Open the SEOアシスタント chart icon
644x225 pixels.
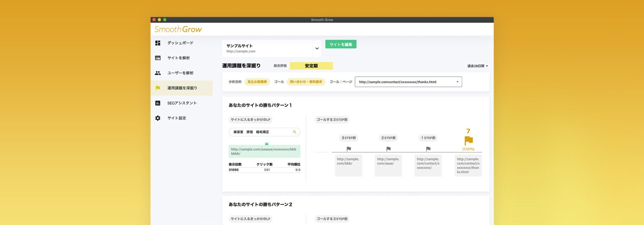pos(157,103)
